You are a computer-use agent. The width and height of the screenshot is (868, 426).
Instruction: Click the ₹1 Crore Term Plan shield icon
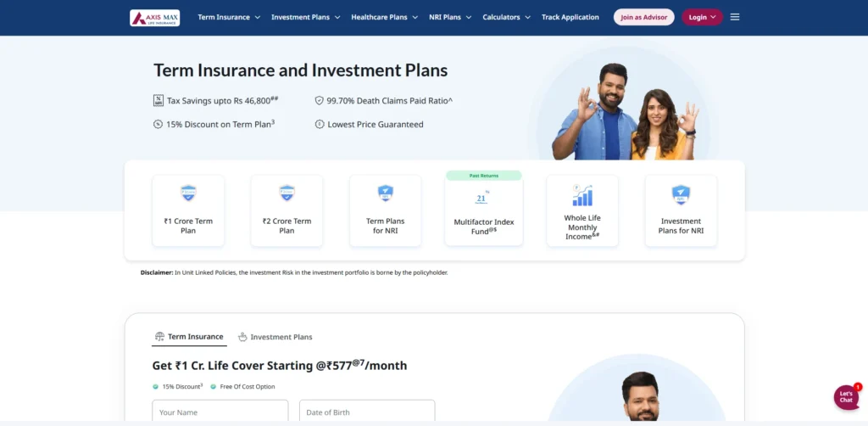(x=188, y=193)
